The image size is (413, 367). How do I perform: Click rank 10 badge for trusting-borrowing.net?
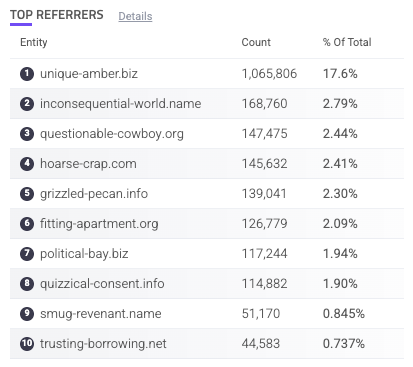(27, 344)
